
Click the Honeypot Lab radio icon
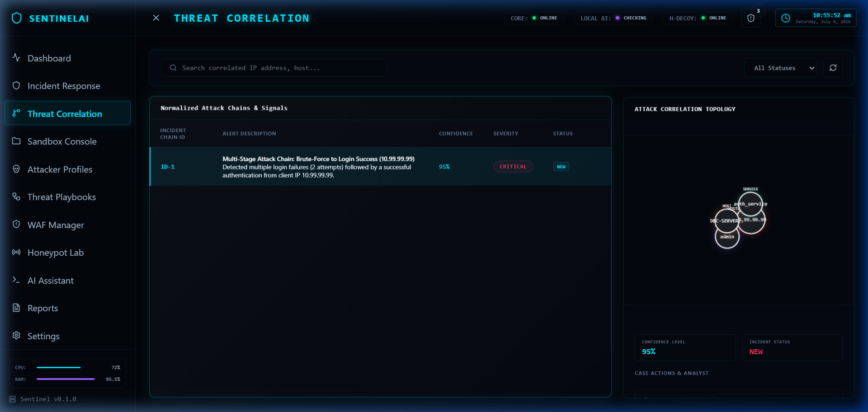[x=16, y=252]
